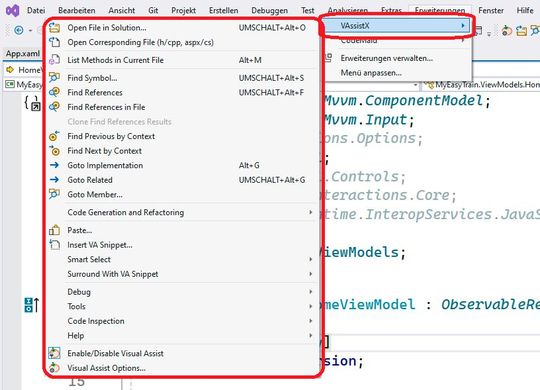This screenshot has width=540, height=390.
Task: Click the Enable/Disable Visual Assist icon
Action: tap(54, 353)
